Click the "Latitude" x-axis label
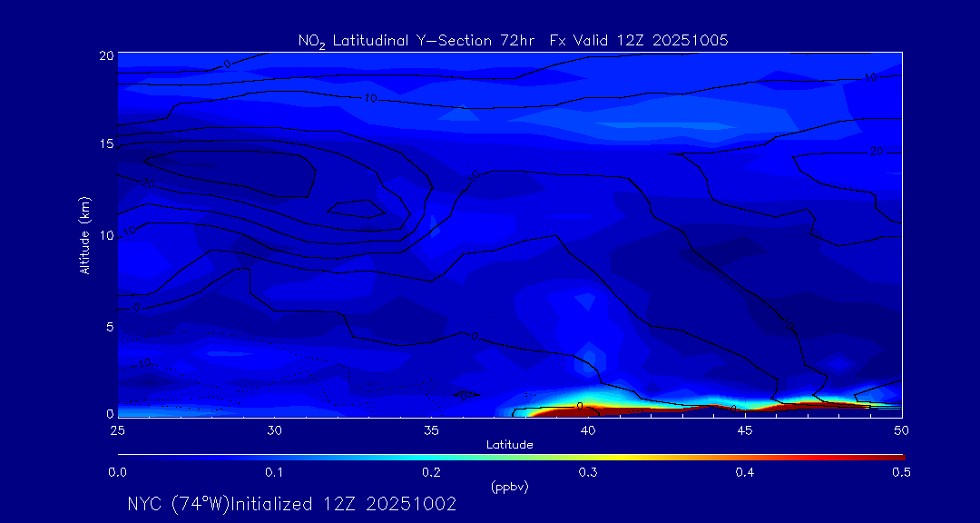Image resolution: width=980 pixels, height=523 pixels. (509, 445)
